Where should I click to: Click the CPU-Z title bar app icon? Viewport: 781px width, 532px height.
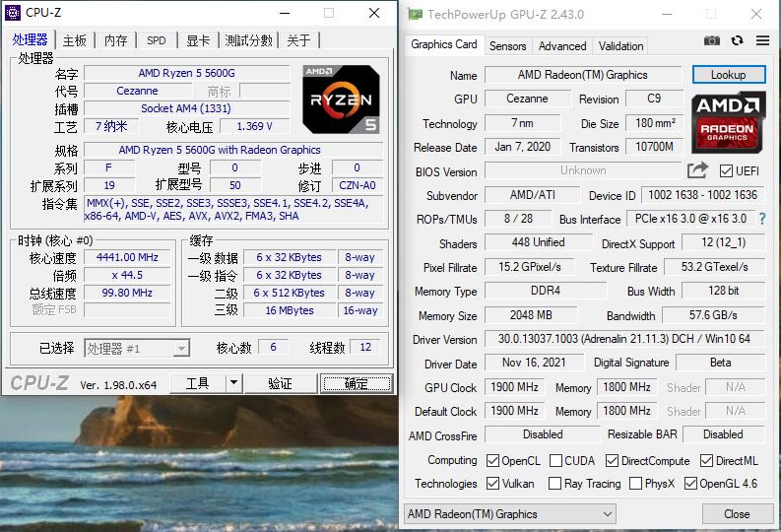(x=13, y=13)
